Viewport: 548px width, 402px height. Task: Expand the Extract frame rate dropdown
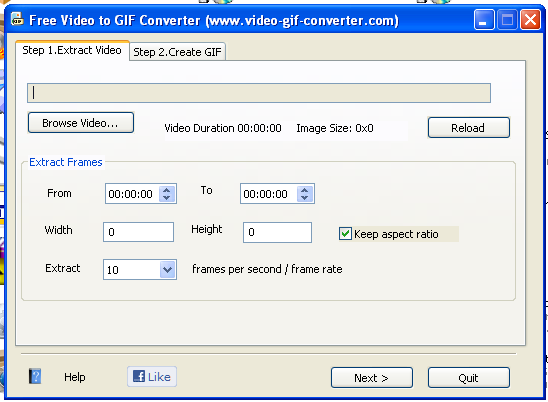[167, 270]
